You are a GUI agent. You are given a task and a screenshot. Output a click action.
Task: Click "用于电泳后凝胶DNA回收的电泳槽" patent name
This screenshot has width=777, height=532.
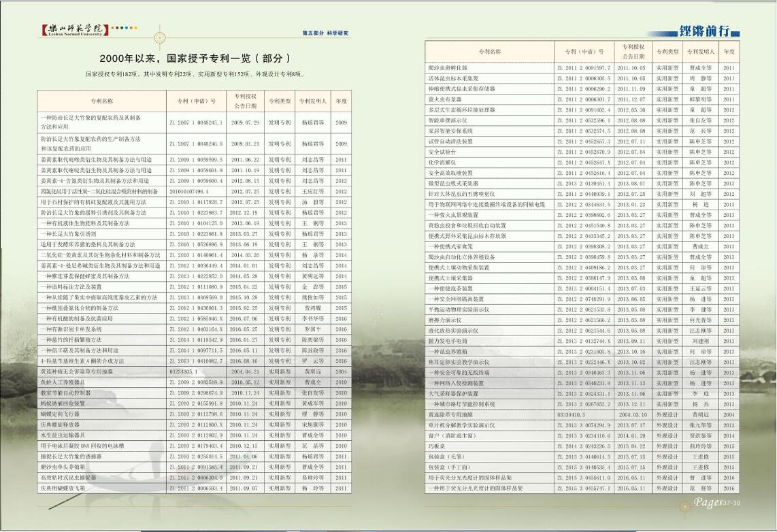pos(82,446)
